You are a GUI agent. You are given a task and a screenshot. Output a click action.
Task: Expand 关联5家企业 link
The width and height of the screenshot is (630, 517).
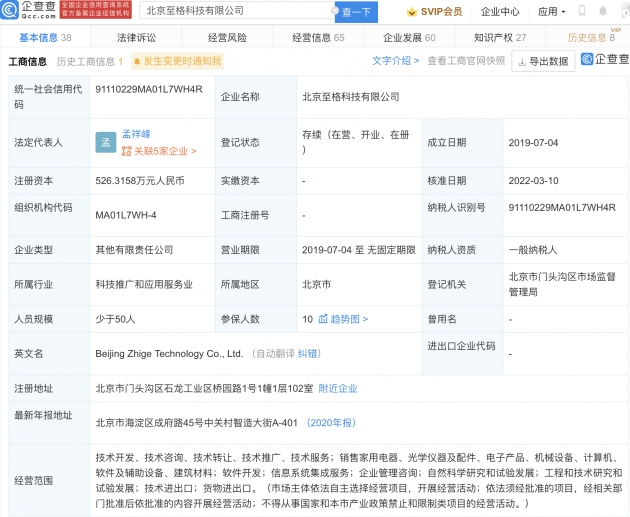165,151
